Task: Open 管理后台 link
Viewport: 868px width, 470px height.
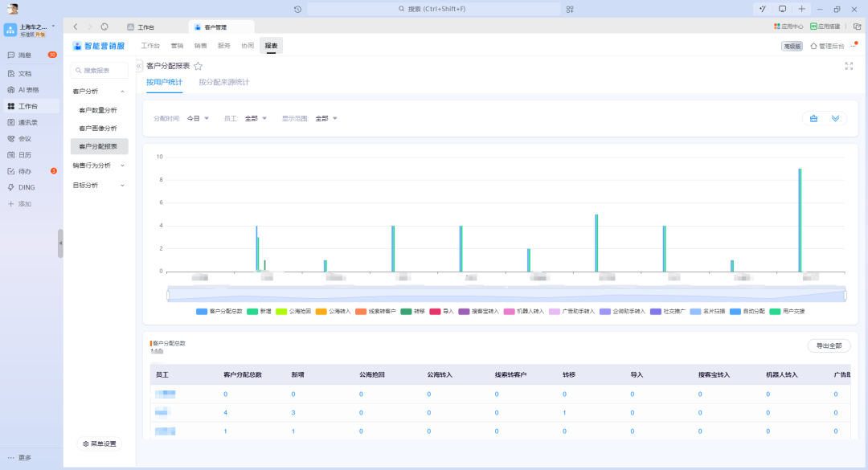Action: click(x=827, y=46)
